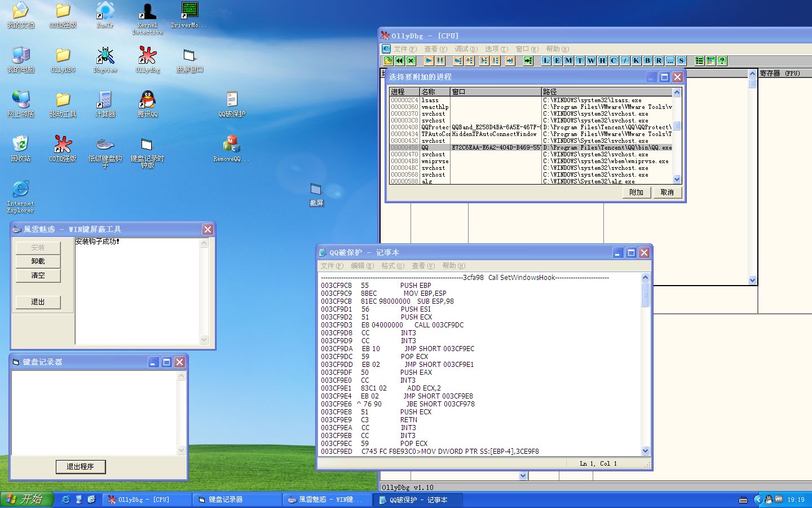Open Memory map with M button

point(568,60)
